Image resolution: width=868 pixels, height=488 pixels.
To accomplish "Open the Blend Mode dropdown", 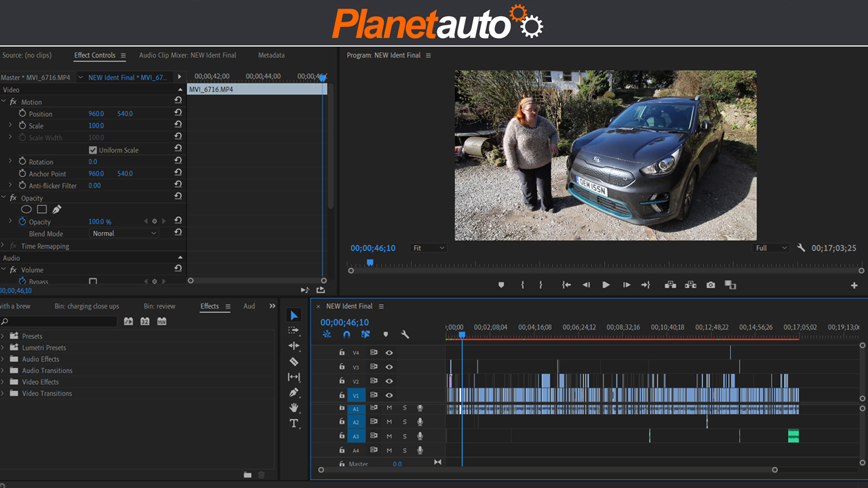I will coord(124,233).
